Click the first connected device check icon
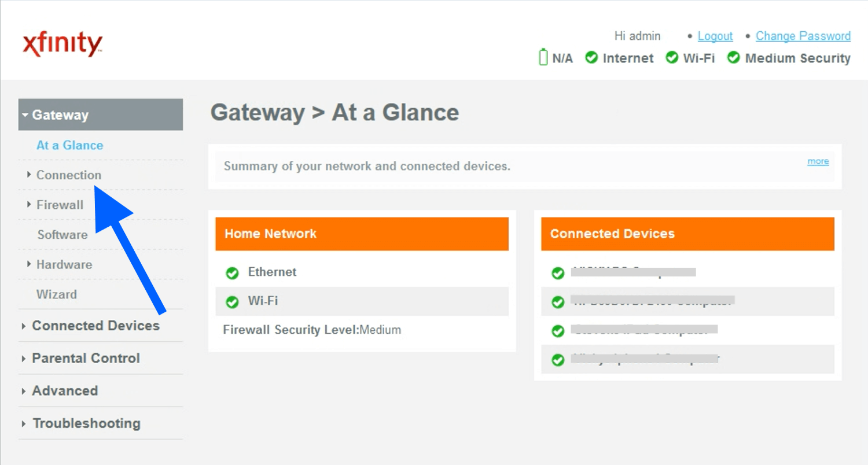Viewport: 868px width, 465px height. (x=558, y=273)
